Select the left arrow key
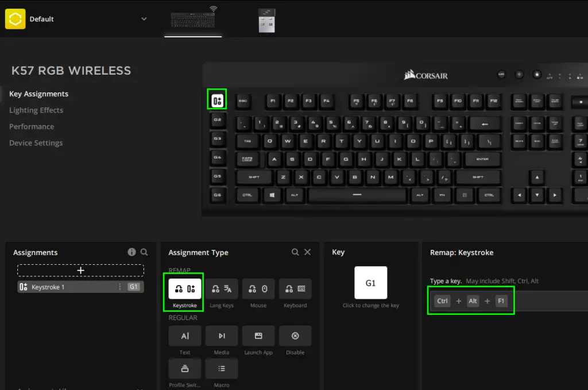588x390 pixels. click(519, 195)
